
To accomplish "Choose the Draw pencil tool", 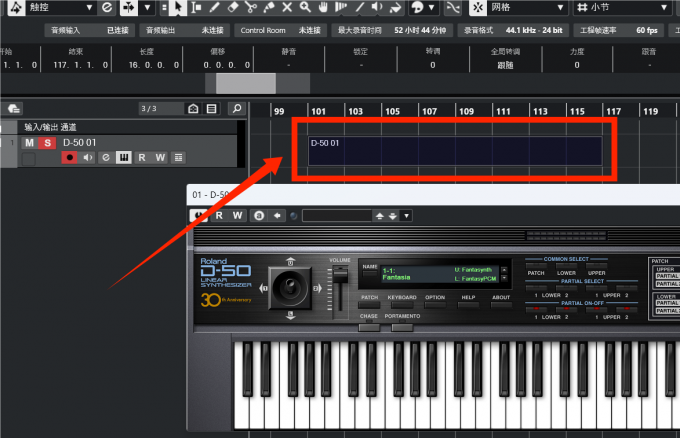I will (214, 7).
